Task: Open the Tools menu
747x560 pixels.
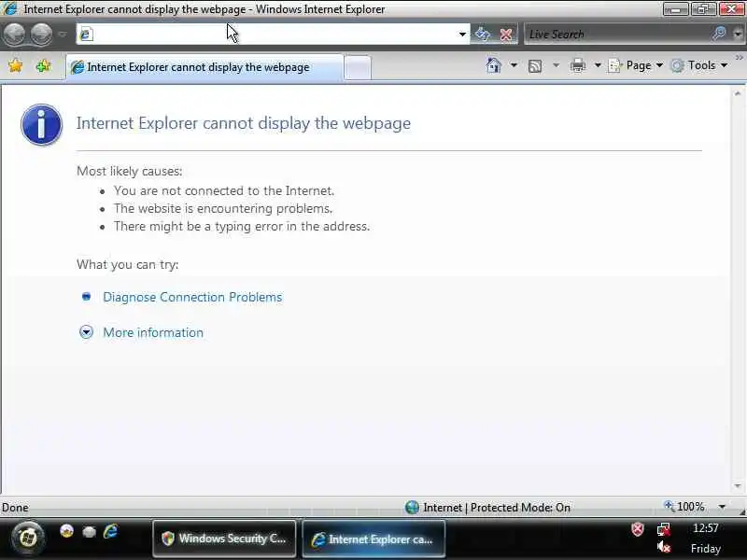Action: [699, 65]
